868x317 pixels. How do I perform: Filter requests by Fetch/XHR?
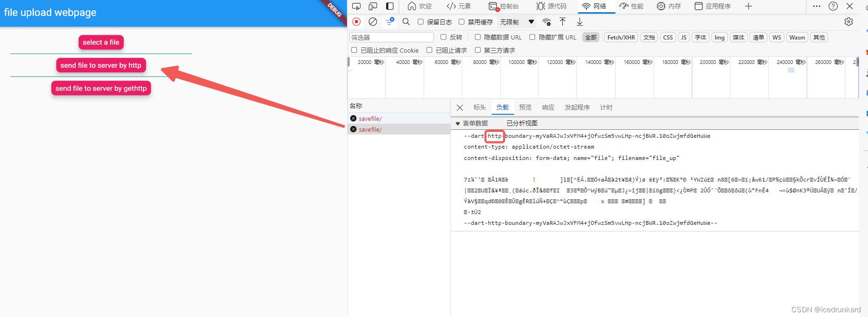621,37
